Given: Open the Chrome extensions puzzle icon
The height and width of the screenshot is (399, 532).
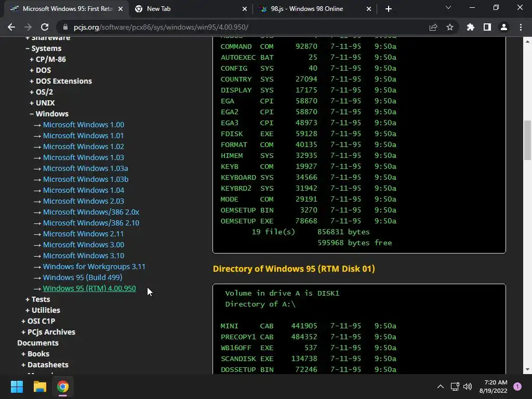Looking at the screenshot, I should [471, 27].
